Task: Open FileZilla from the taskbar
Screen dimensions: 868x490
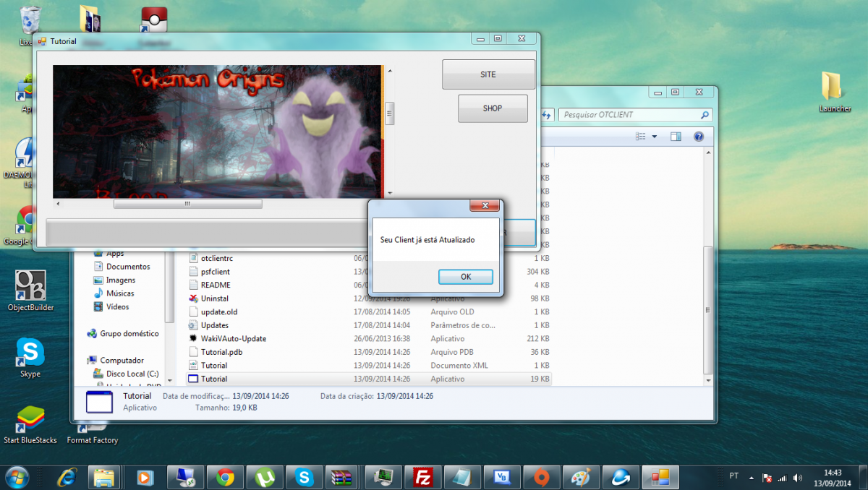Action: point(422,477)
